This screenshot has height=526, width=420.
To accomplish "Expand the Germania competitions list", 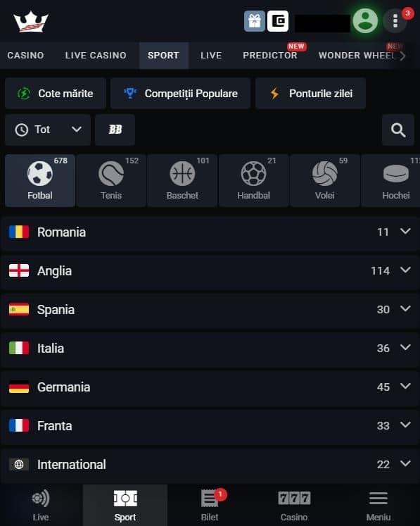I will tap(210, 387).
